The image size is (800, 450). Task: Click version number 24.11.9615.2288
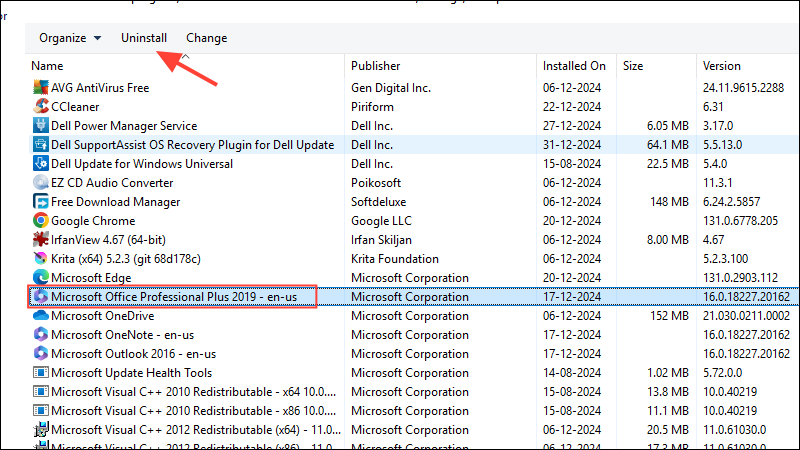tap(743, 88)
